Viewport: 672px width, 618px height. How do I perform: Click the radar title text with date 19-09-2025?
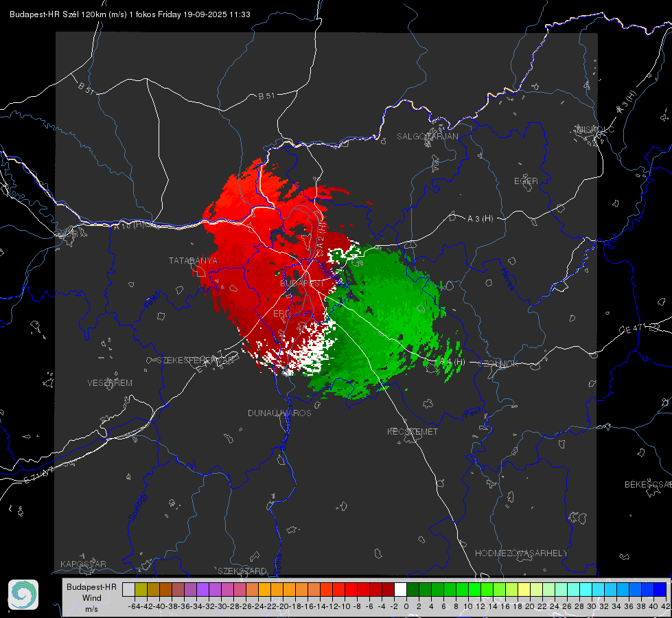pos(130,14)
